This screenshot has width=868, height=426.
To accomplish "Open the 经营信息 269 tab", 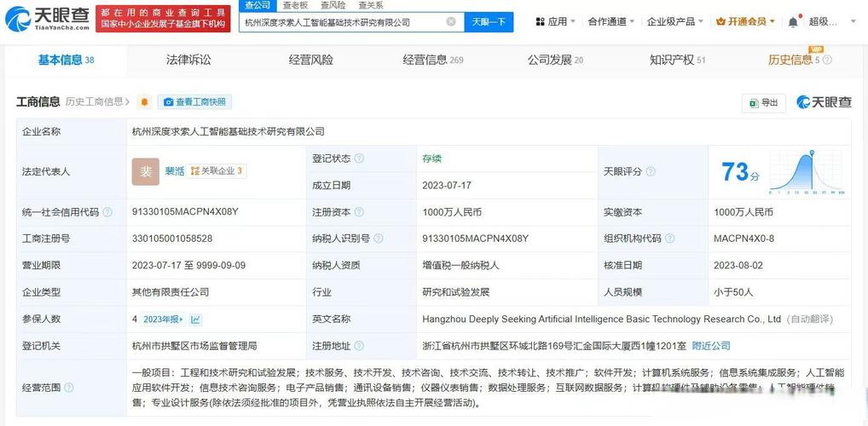I will [433, 60].
